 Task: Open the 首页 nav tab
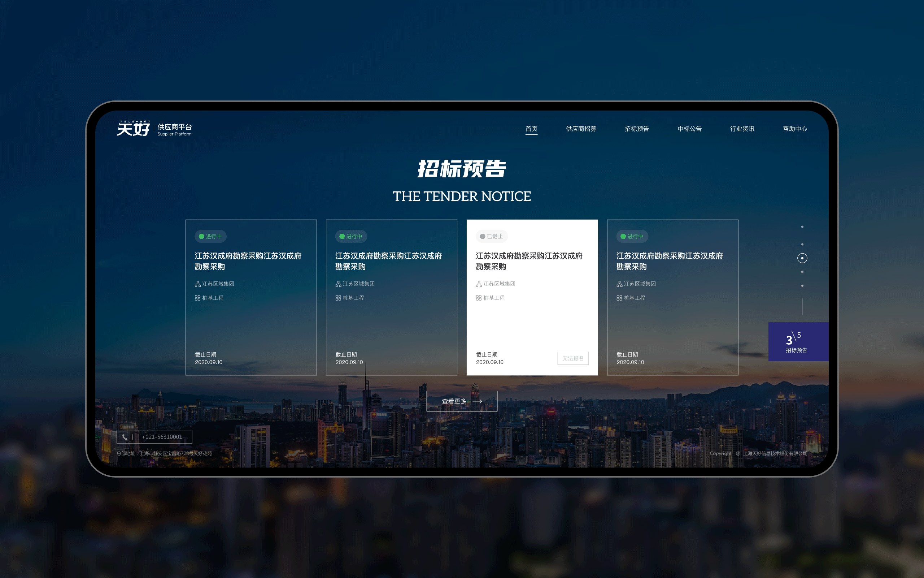(x=531, y=129)
